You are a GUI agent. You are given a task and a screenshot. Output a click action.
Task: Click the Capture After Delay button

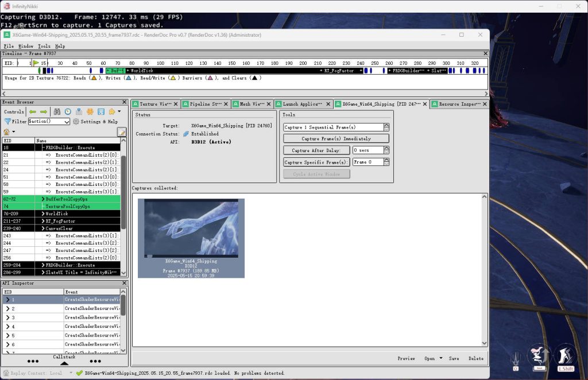point(316,150)
